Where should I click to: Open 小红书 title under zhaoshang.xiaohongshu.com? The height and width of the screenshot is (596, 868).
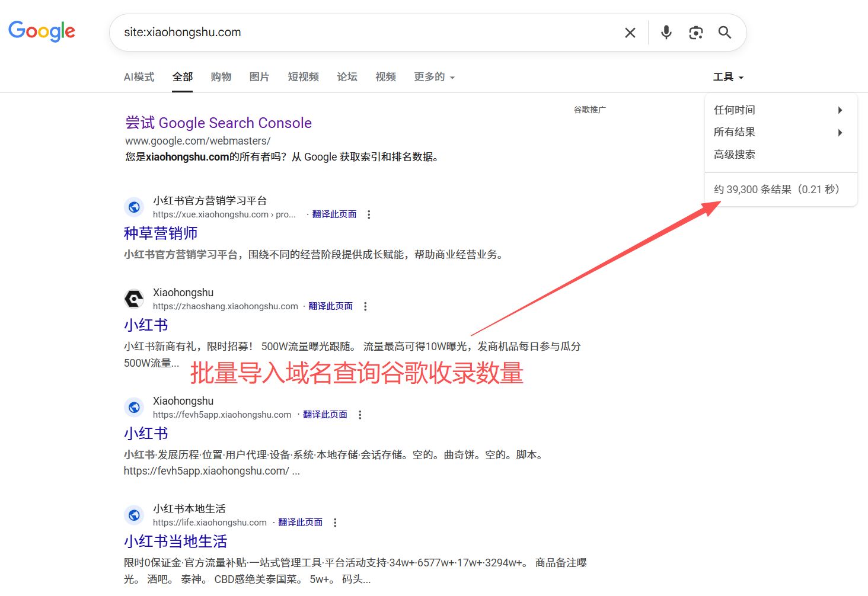[x=146, y=325]
